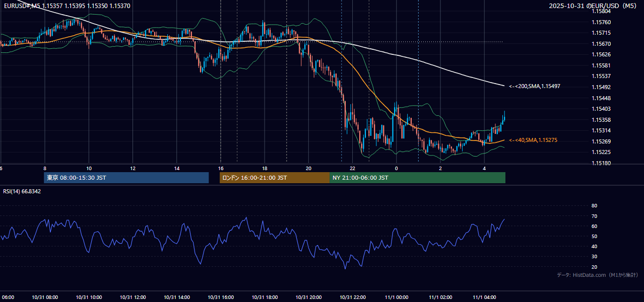
Task: Click price axis value 1.15670
Action: tap(601, 44)
